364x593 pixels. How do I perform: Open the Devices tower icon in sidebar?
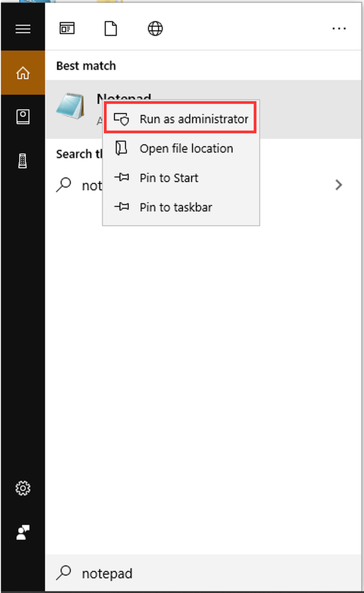[x=23, y=161]
